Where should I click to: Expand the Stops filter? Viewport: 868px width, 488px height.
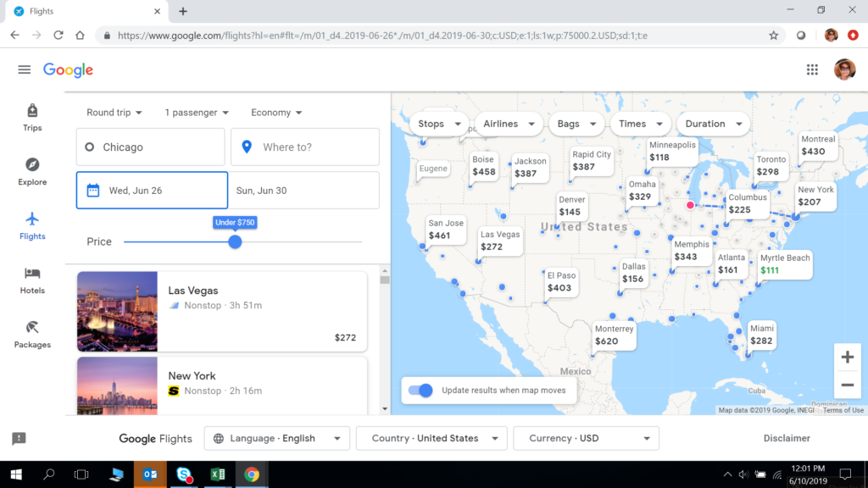pyautogui.click(x=439, y=124)
